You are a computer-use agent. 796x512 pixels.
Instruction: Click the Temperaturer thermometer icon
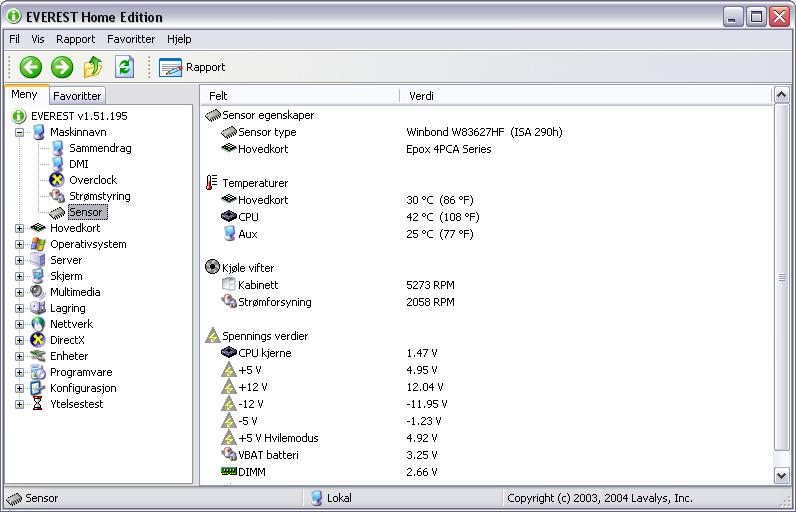pos(212,183)
